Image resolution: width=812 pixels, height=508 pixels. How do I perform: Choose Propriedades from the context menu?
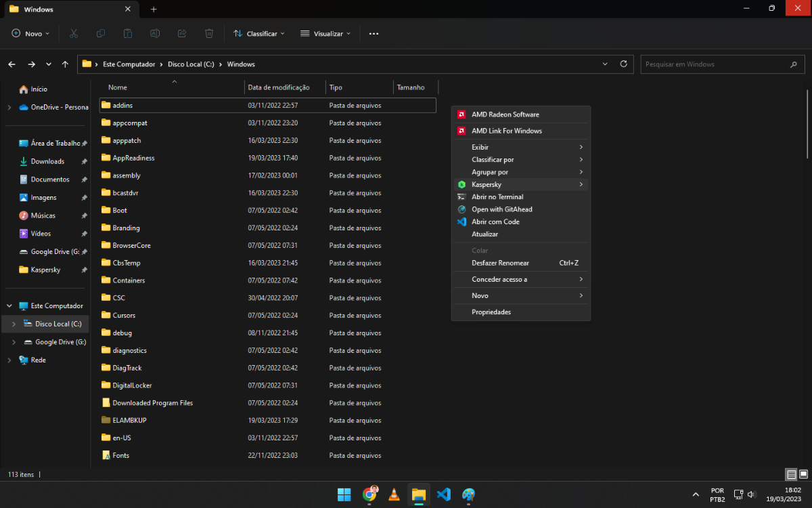491,312
